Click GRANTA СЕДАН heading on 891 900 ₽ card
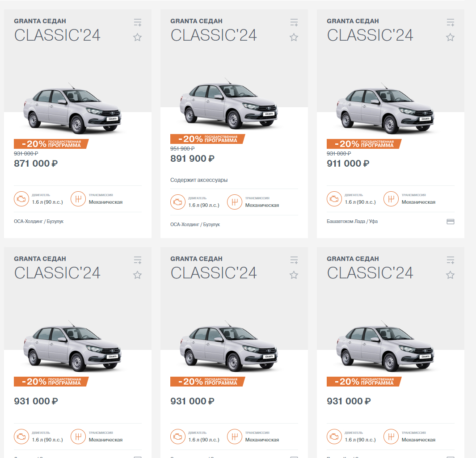Viewport: 476px width, 458px height. point(196,21)
